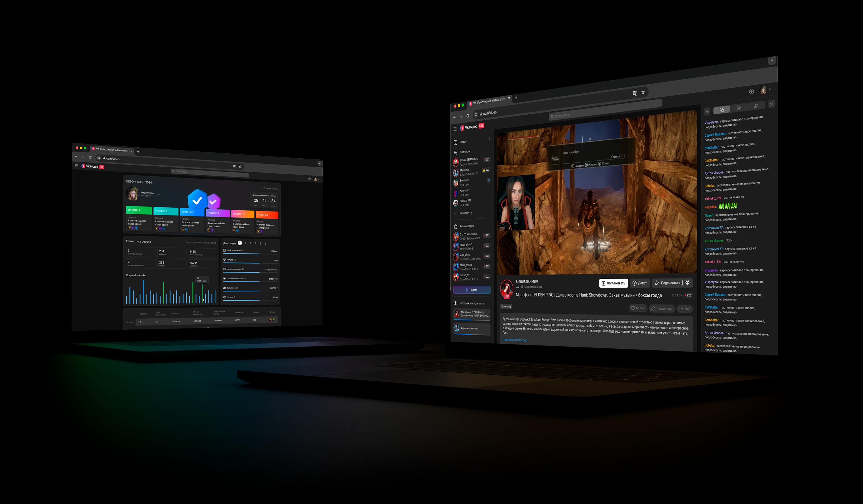Like the stream with 65 тыс heart
The image size is (863, 504).
click(638, 308)
